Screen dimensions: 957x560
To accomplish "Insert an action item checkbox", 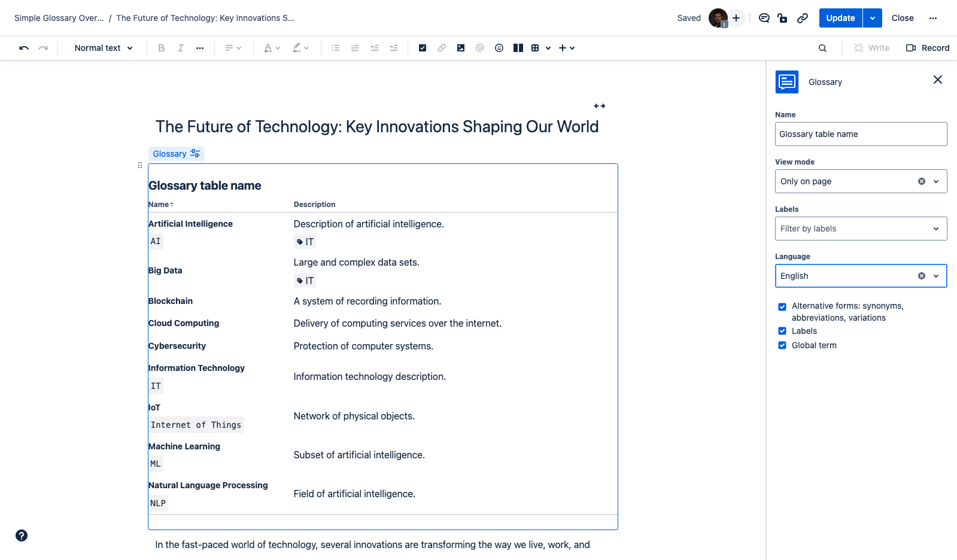I will tap(423, 48).
